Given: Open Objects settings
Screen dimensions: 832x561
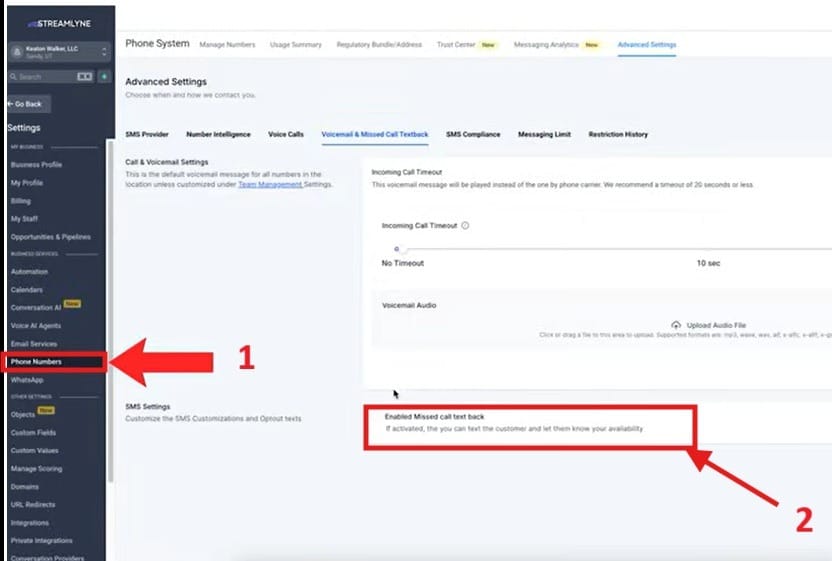Looking at the screenshot, I should [22, 415].
